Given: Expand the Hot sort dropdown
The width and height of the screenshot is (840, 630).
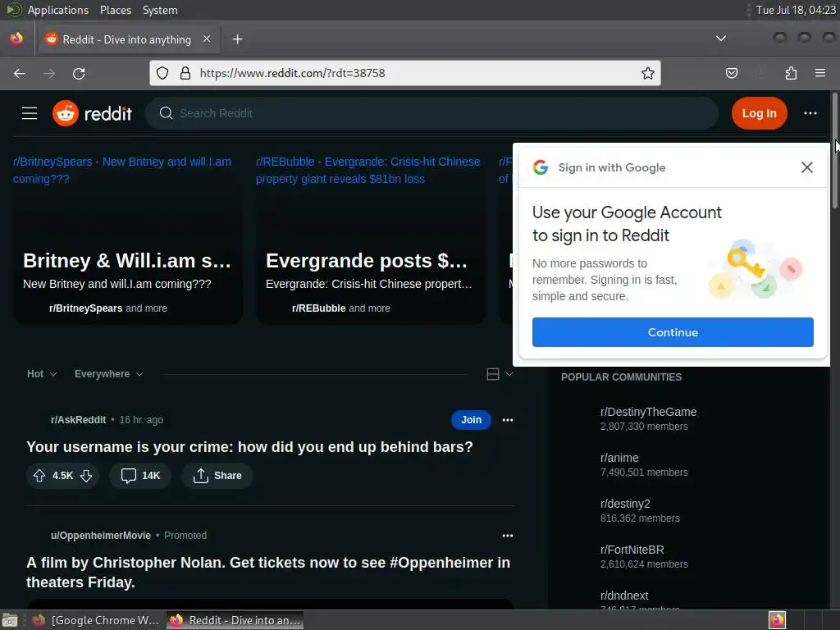Looking at the screenshot, I should click(x=42, y=374).
